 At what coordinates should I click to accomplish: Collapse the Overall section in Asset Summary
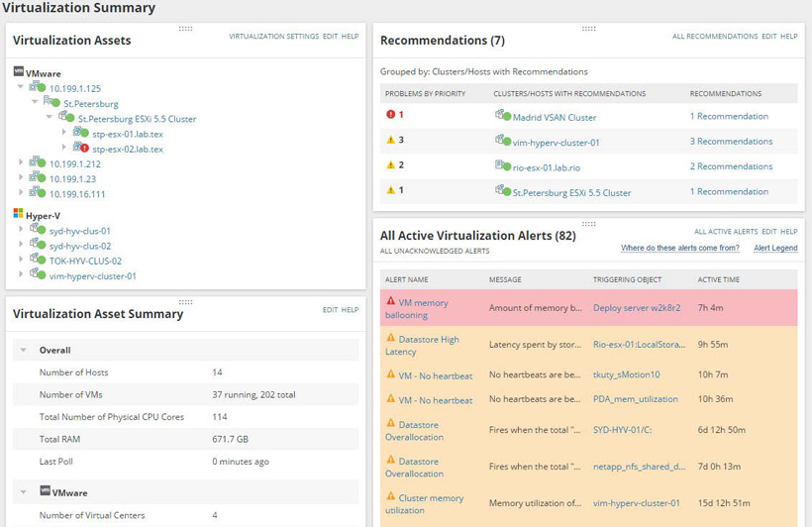click(22, 351)
